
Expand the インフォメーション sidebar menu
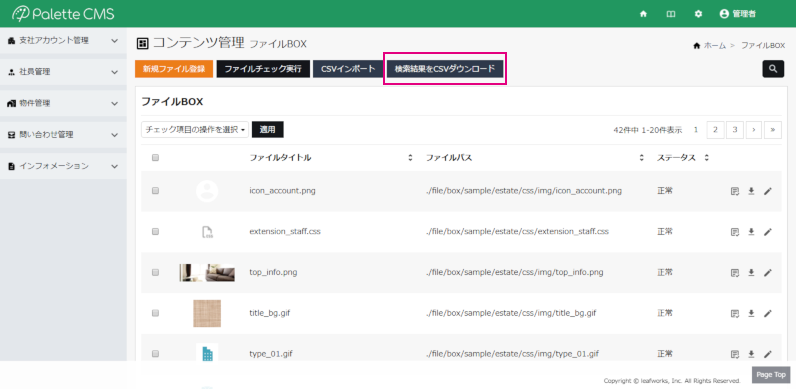point(63,166)
